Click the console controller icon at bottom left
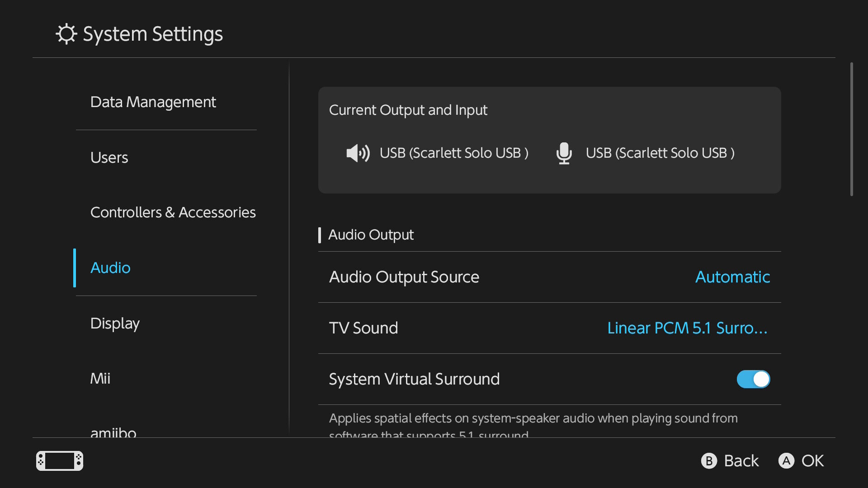The height and width of the screenshot is (488, 868). click(60, 461)
